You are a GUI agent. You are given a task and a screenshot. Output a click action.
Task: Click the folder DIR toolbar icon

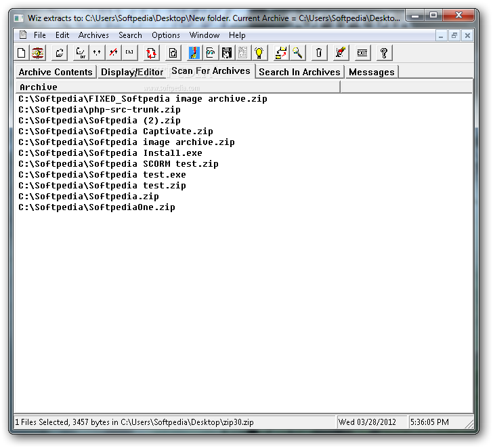point(81,53)
